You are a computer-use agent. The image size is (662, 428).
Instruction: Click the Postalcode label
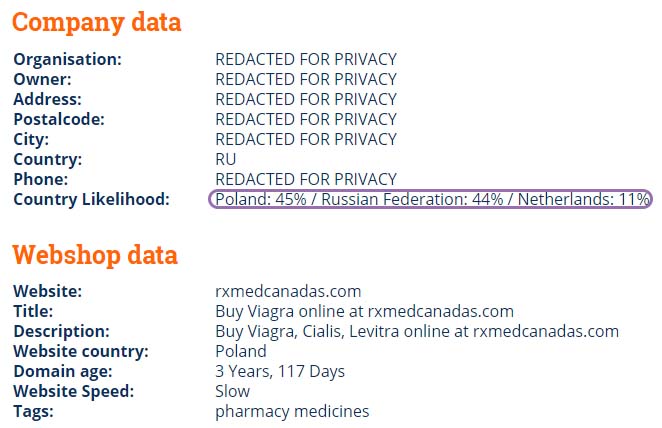tap(59, 119)
